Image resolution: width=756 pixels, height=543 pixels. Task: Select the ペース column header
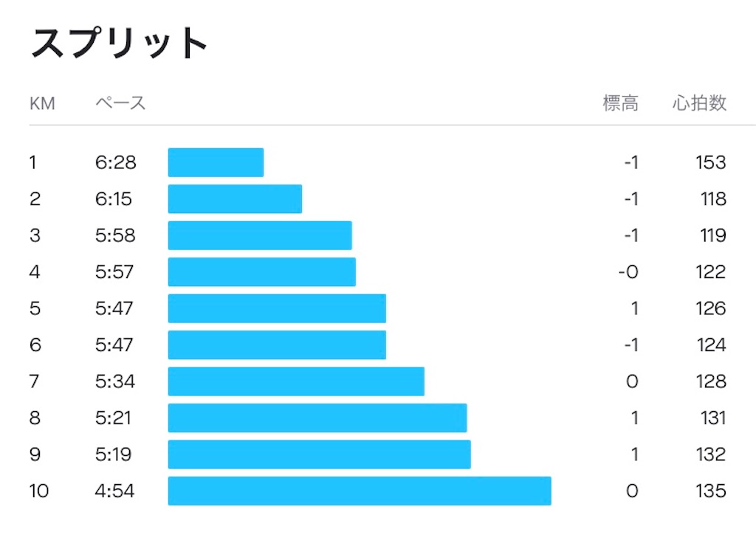coord(120,103)
